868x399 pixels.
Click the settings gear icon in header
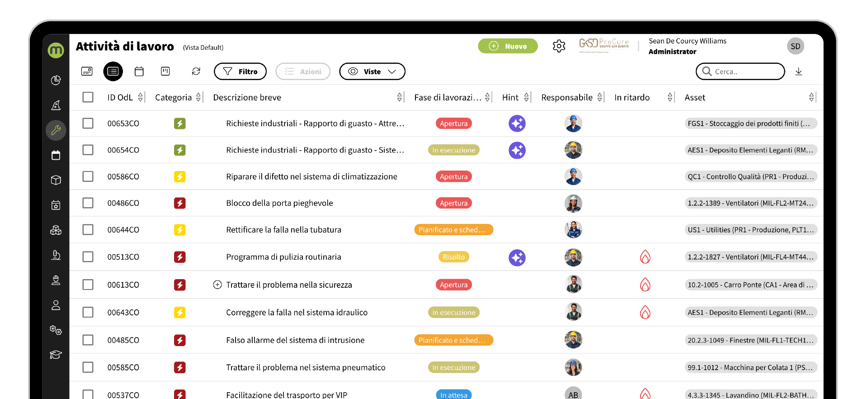click(559, 46)
